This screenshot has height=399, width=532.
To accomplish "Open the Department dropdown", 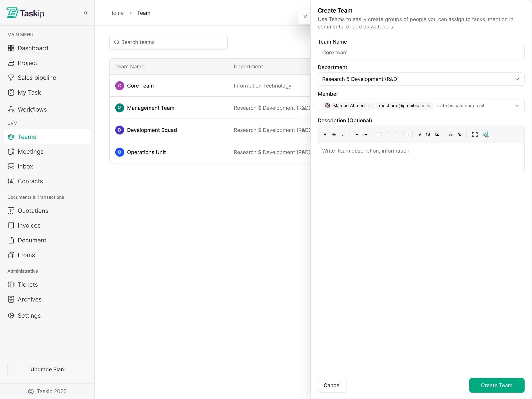I will (x=421, y=79).
